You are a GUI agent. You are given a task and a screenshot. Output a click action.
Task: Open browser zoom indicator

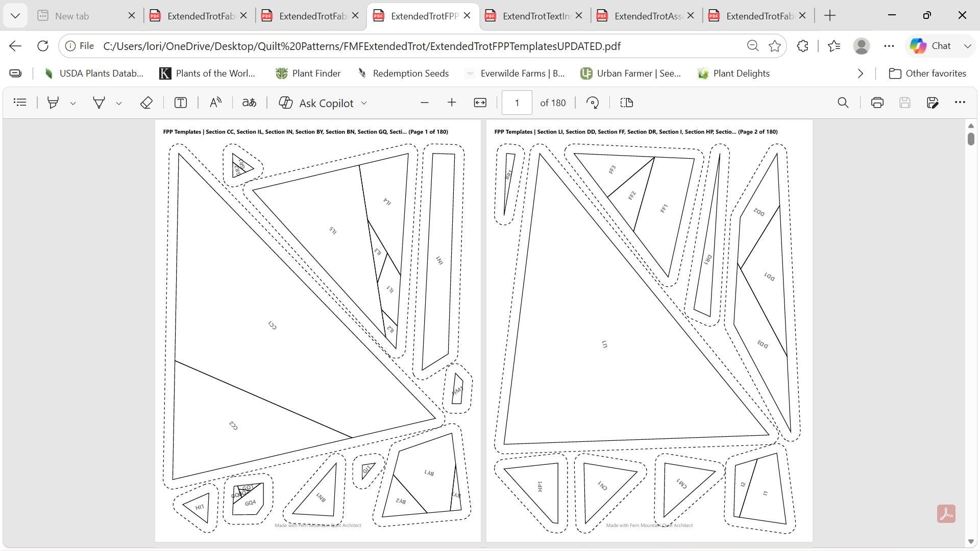(x=752, y=46)
